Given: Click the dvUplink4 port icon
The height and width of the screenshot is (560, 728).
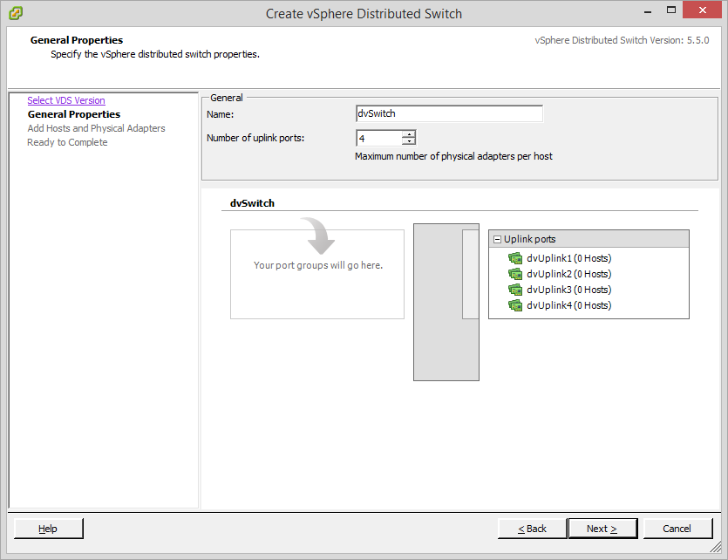Looking at the screenshot, I should point(514,305).
